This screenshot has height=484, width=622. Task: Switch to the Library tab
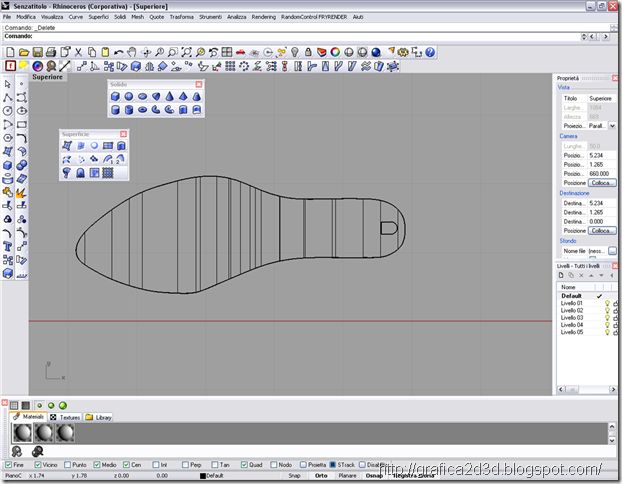point(98,417)
